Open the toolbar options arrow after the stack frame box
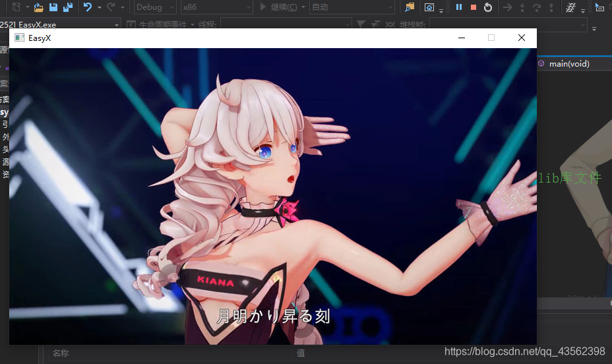 pos(594,28)
